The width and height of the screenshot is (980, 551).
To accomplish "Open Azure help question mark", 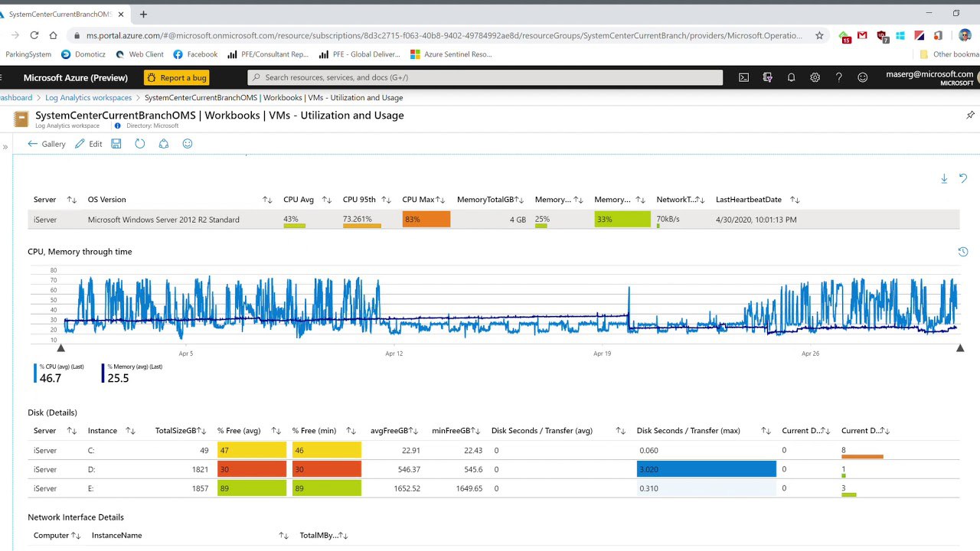I will point(839,77).
